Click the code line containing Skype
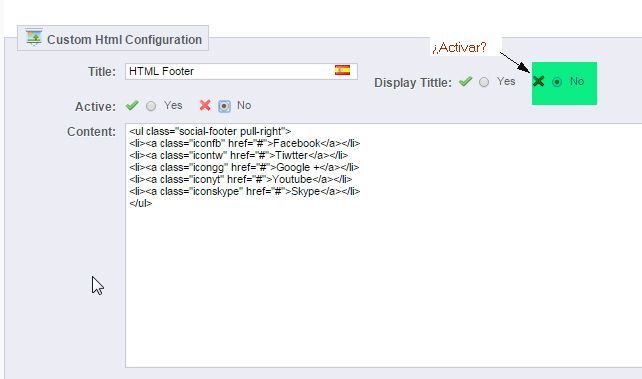This screenshot has height=379, width=642. pos(244,191)
